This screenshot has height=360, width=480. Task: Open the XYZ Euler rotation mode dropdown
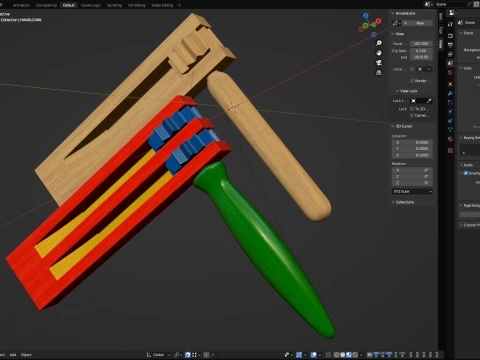(x=412, y=191)
